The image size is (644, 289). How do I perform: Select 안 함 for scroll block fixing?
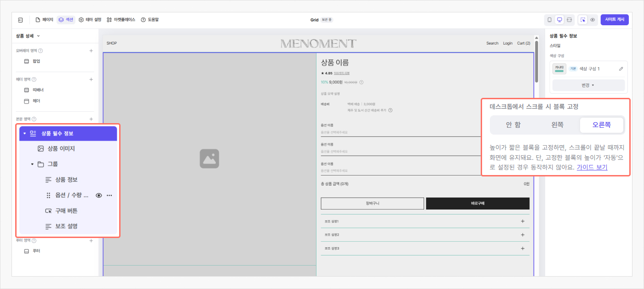point(514,124)
